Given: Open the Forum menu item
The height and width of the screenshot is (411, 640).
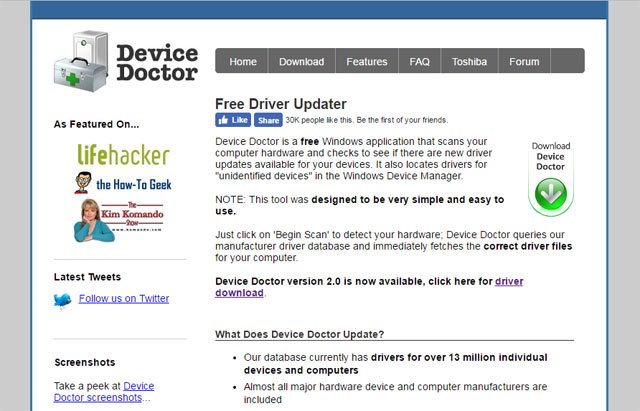Looking at the screenshot, I should [x=524, y=62].
